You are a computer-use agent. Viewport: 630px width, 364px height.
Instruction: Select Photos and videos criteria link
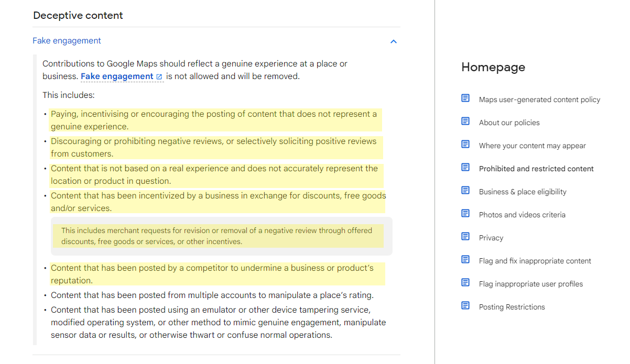522,215
